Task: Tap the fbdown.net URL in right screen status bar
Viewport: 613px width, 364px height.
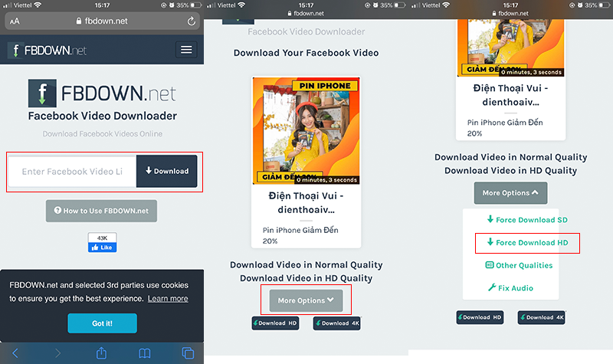Action: coord(510,13)
